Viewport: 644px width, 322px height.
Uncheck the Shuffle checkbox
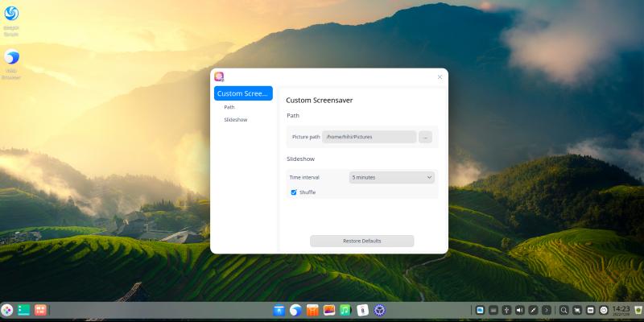point(294,192)
